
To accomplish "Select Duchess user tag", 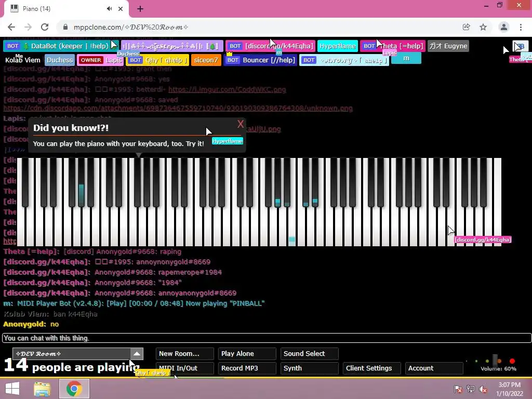I will 60,60.
